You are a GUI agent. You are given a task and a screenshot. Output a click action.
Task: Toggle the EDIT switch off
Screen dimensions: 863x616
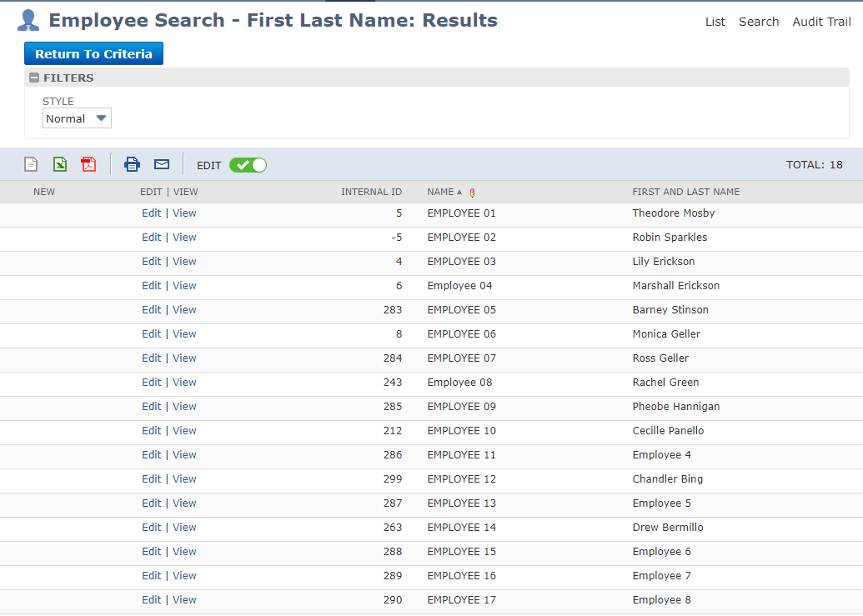pos(248,165)
